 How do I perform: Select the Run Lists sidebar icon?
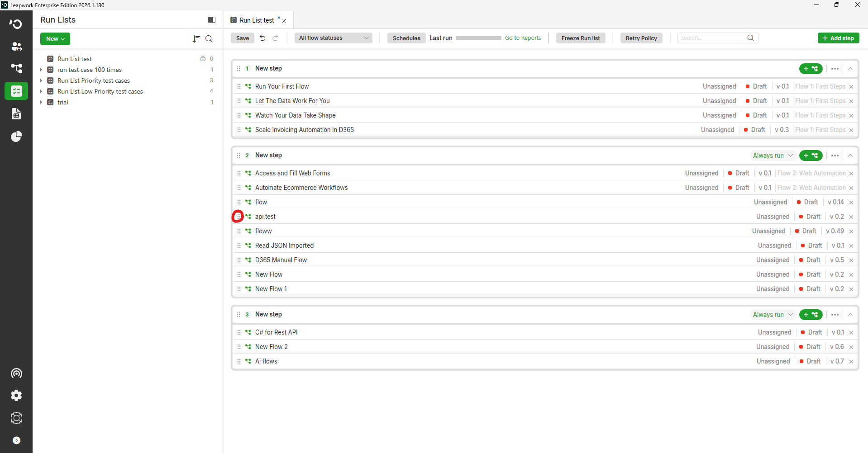[16, 91]
